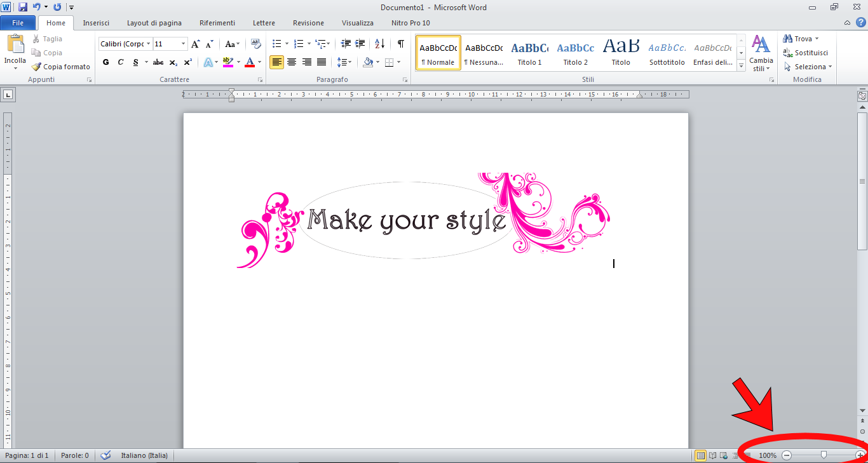Click the Format Painter (Copia formato) icon
868x463 pixels.
36,67
